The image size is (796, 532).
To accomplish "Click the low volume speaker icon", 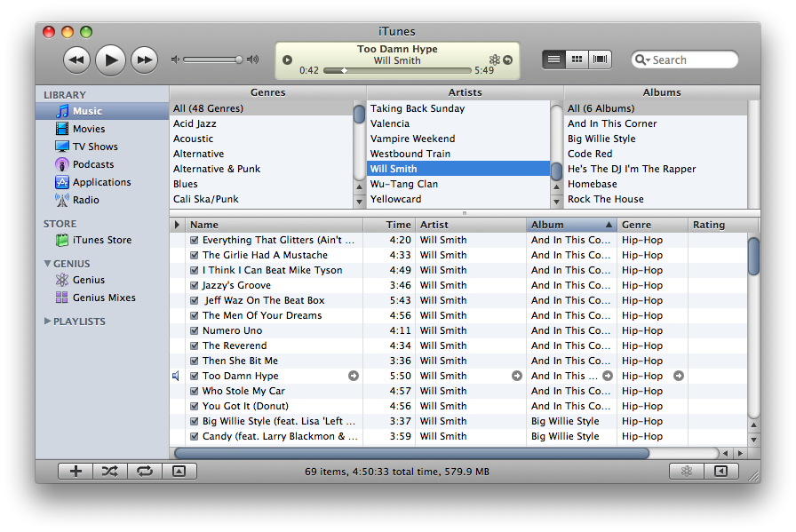I will point(176,60).
